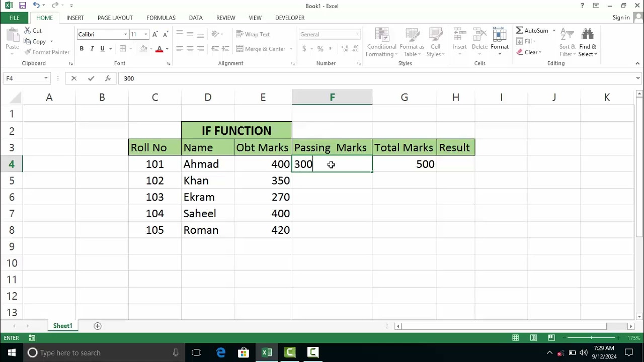Image resolution: width=644 pixels, height=362 pixels.
Task: Select row 5 header
Action: [x=12, y=180]
